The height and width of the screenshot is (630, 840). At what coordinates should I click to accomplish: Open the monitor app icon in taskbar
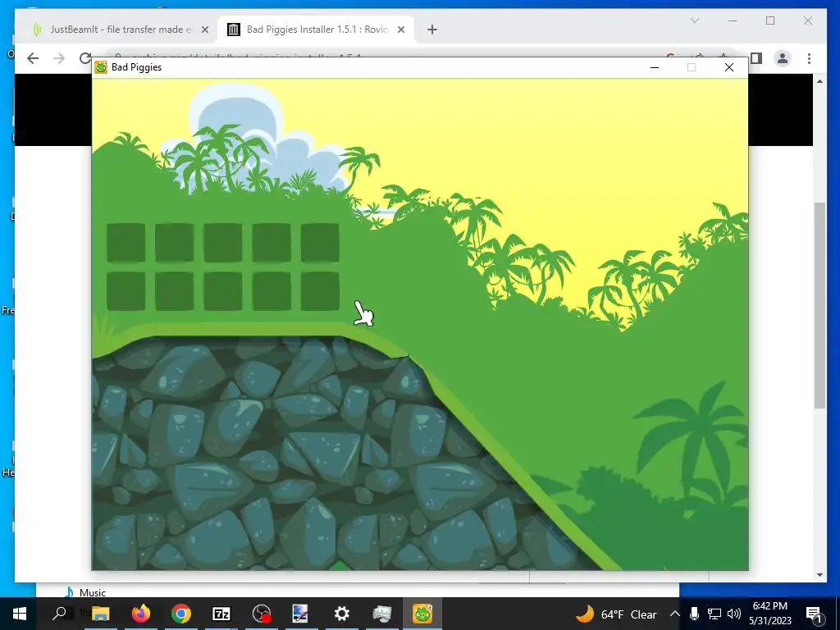[382, 614]
